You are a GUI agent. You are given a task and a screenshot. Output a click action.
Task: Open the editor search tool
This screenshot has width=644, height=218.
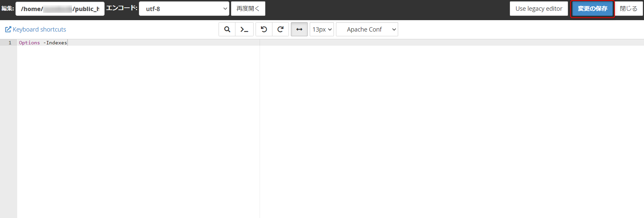point(227,30)
